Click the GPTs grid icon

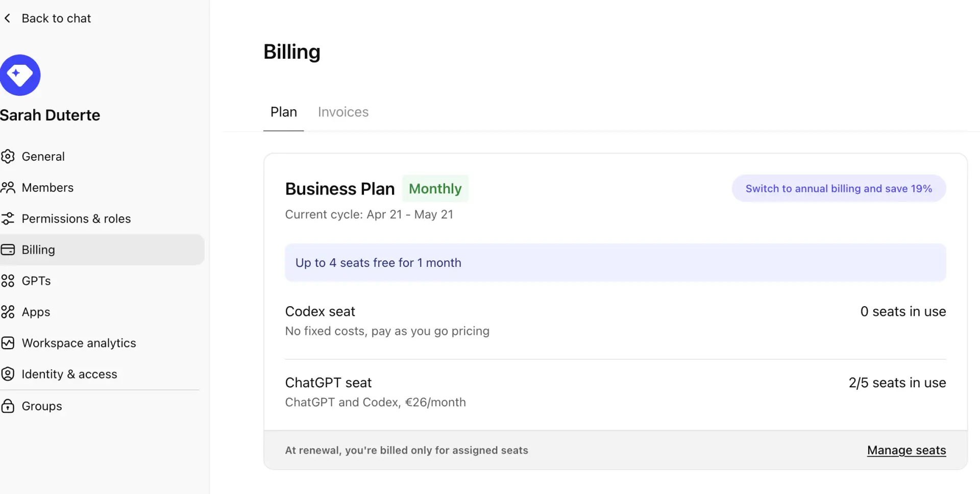8,281
